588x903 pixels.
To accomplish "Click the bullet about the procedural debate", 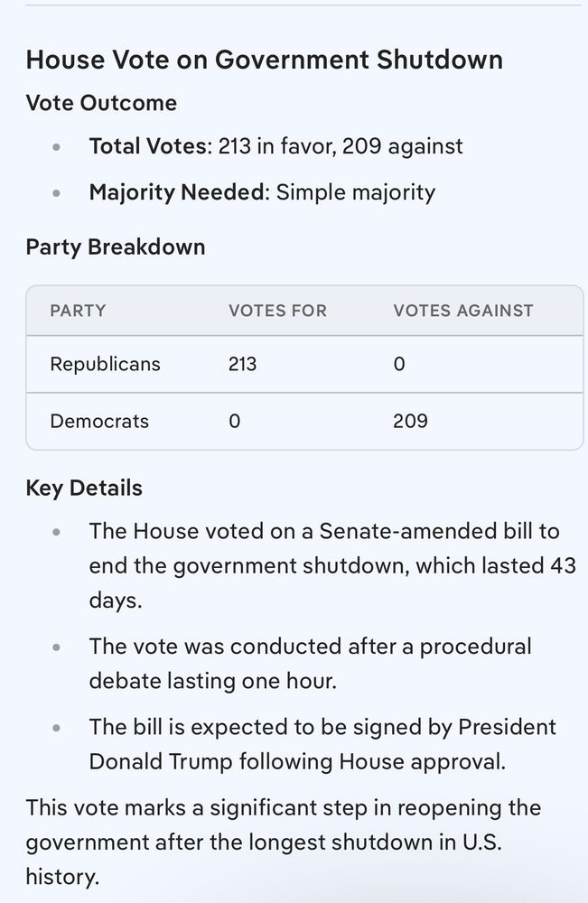I will 310,663.
